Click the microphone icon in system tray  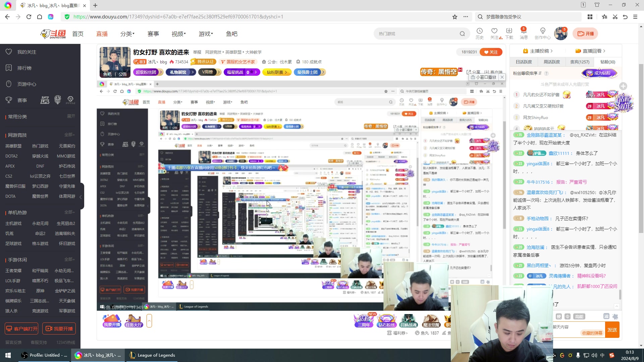pyautogui.click(x=578, y=355)
